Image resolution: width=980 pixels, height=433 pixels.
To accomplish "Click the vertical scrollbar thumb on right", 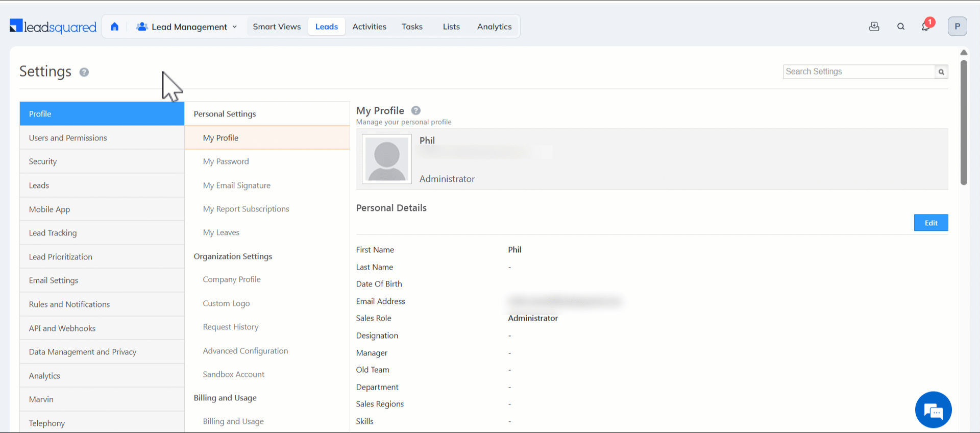I will tap(964, 123).
